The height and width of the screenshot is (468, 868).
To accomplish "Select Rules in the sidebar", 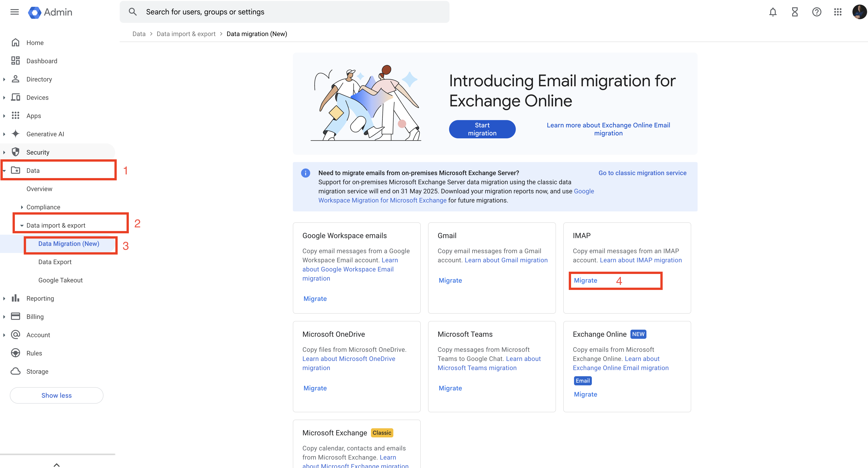I will [x=34, y=353].
